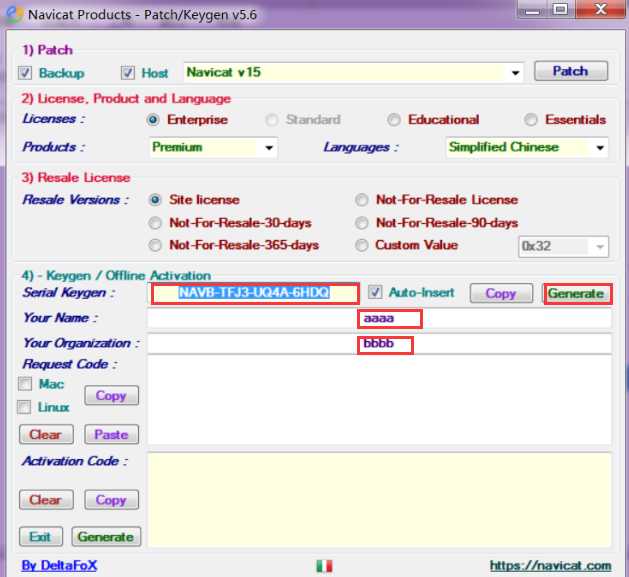
Task: Click the Exit button
Action: pyautogui.click(x=41, y=537)
